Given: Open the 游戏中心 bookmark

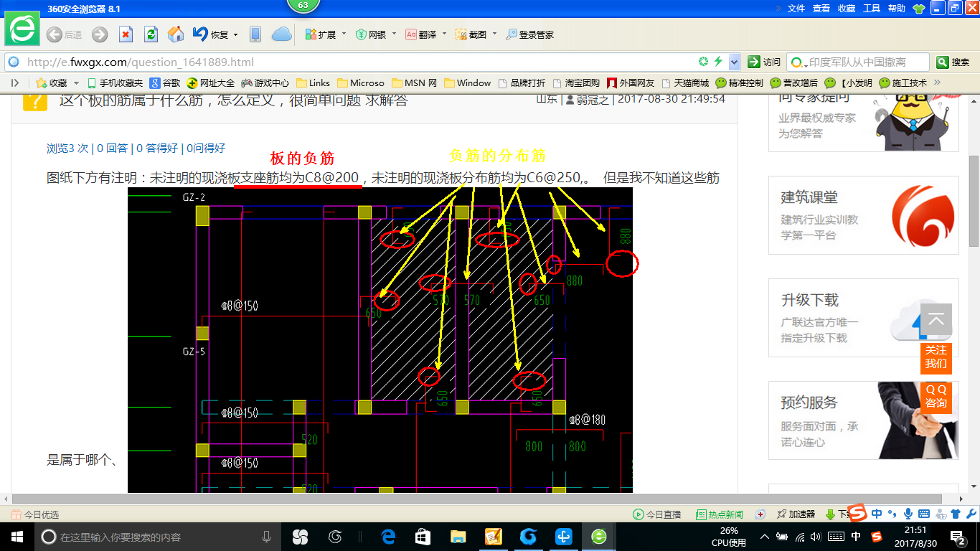Looking at the screenshot, I should pyautogui.click(x=265, y=83).
